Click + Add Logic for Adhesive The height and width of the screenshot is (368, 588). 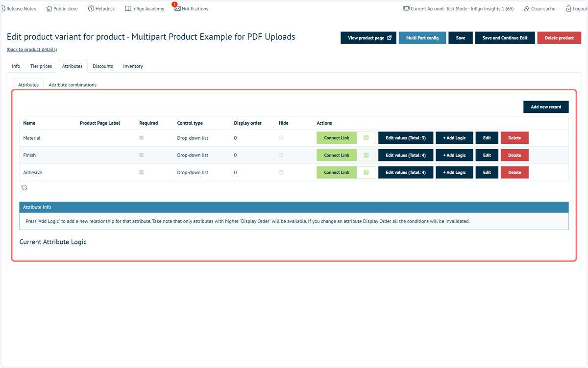pyautogui.click(x=454, y=172)
